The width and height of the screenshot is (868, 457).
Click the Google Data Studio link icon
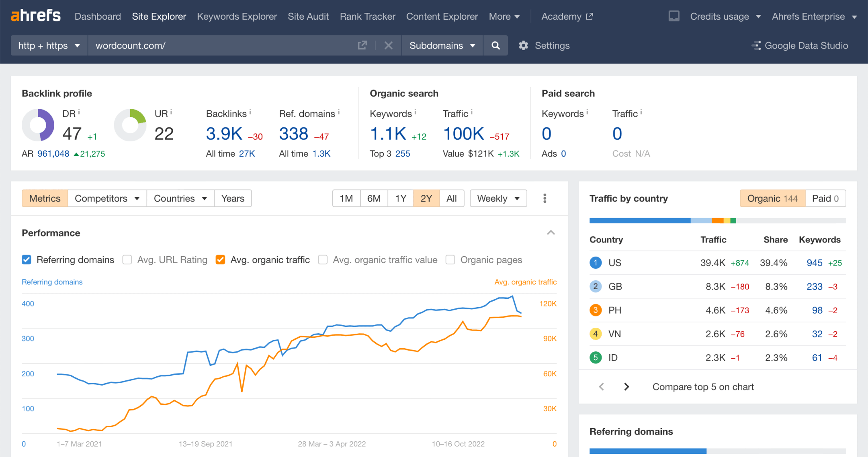pyautogui.click(x=757, y=45)
